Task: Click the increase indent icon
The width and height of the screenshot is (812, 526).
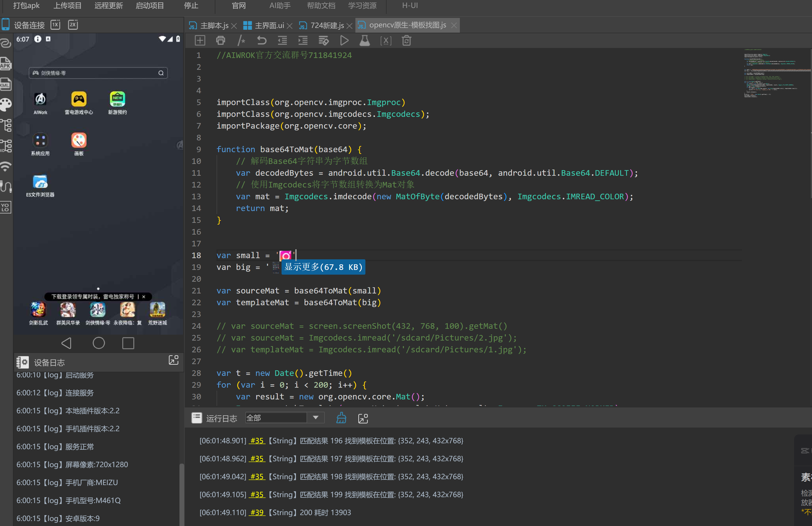Action: click(303, 41)
